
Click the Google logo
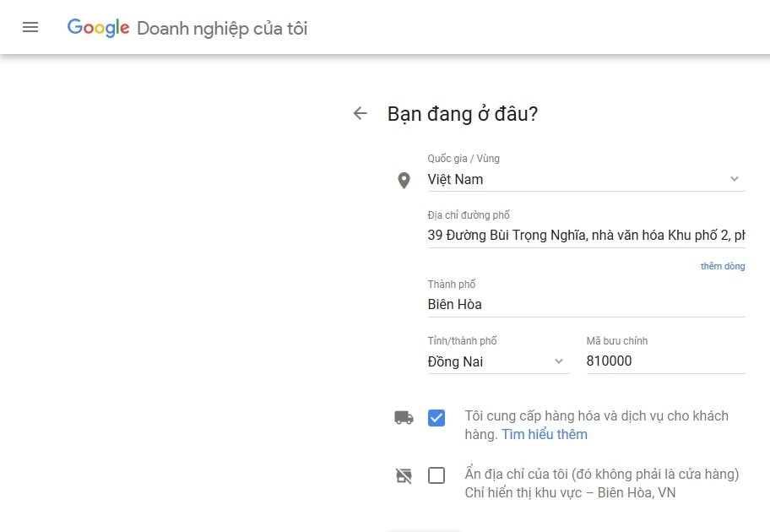tap(98, 28)
